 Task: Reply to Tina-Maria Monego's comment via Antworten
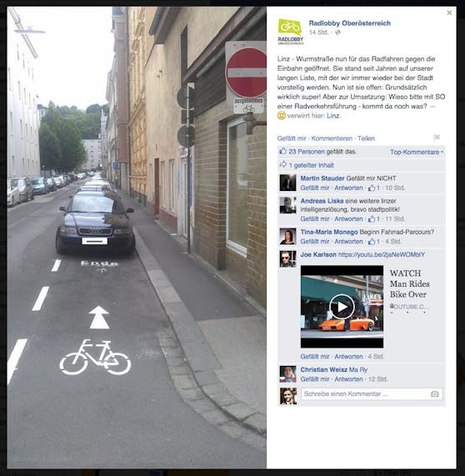coord(348,242)
